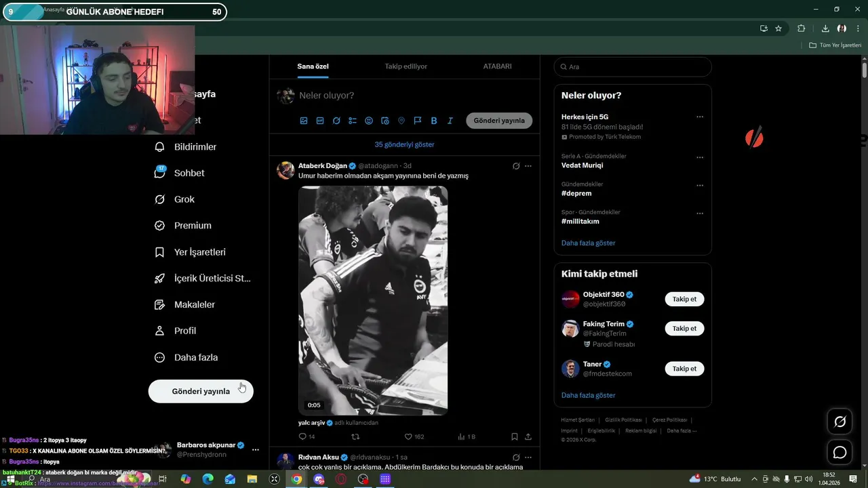
Task: Reply to Ataberk Doğan post
Action: click(x=307, y=437)
